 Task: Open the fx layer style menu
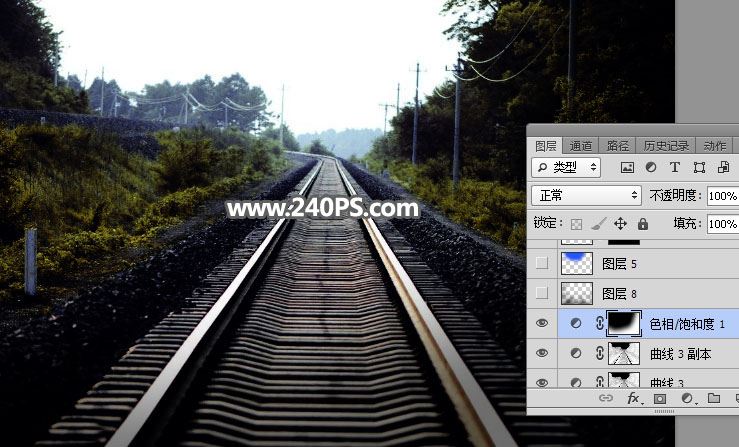[x=633, y=398]
